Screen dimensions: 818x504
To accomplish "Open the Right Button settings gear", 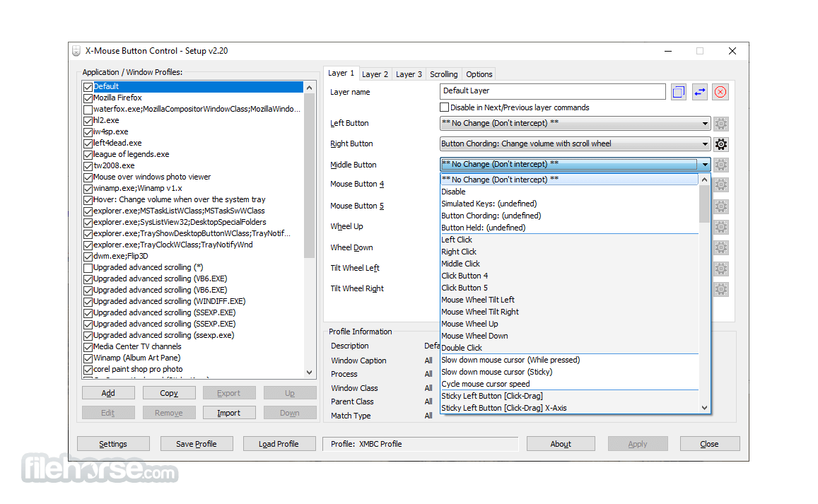I will [721, 144].
